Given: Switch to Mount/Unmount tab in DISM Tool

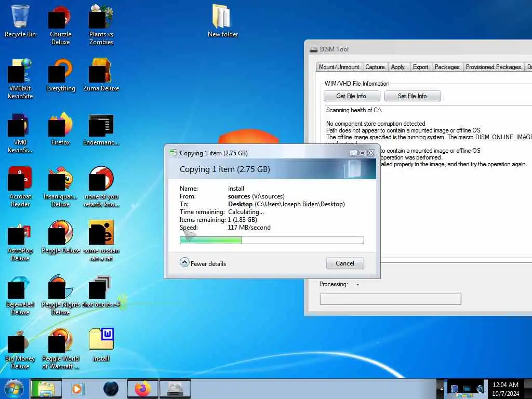Looking at the screenshot, I should coord(339,67).
